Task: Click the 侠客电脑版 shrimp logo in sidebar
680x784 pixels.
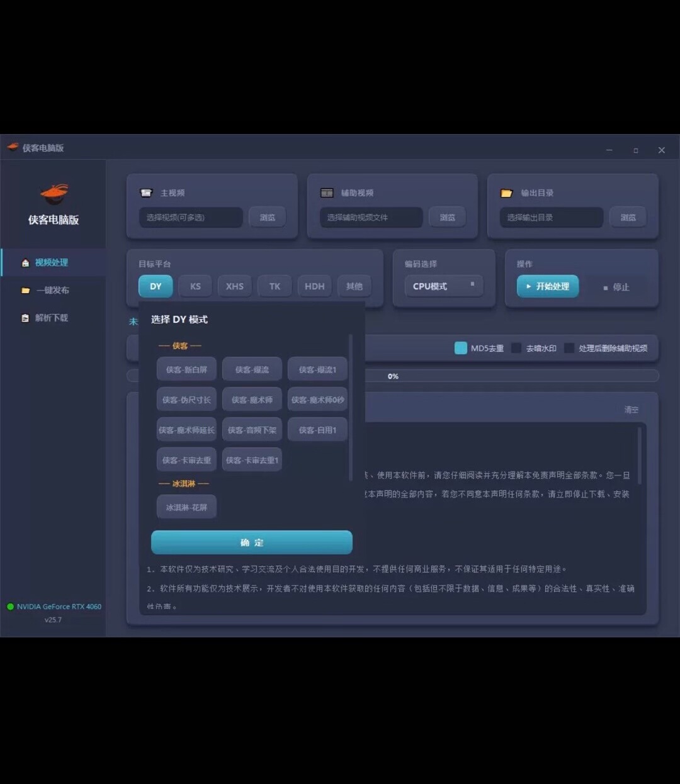Action: point(54,194)
